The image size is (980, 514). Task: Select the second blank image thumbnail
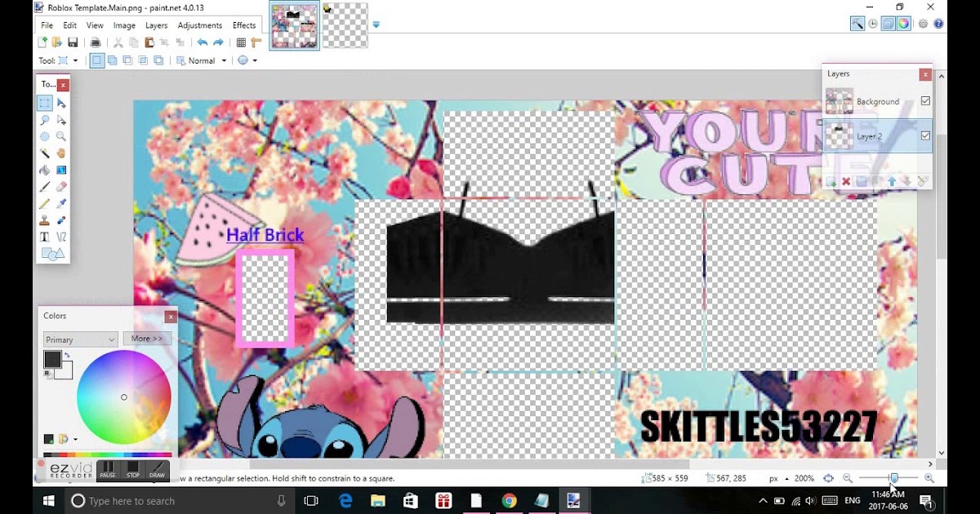click(346, 25)
